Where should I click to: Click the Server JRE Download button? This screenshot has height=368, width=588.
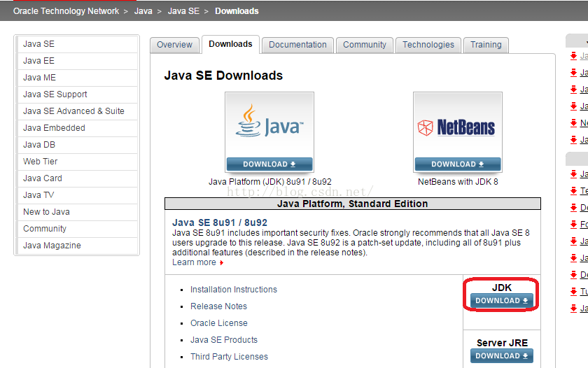[502, 356]
